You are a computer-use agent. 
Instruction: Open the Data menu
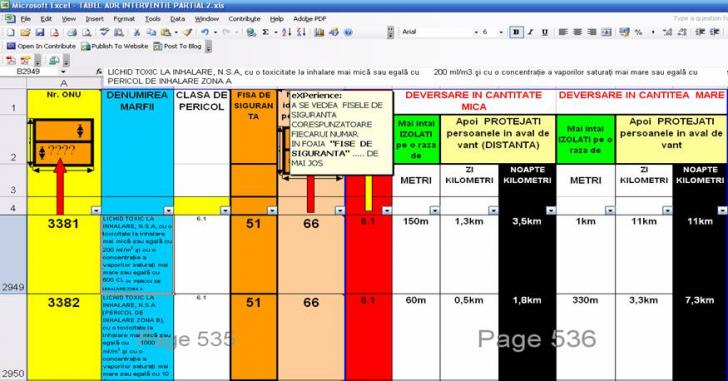(x=177, y=19)
